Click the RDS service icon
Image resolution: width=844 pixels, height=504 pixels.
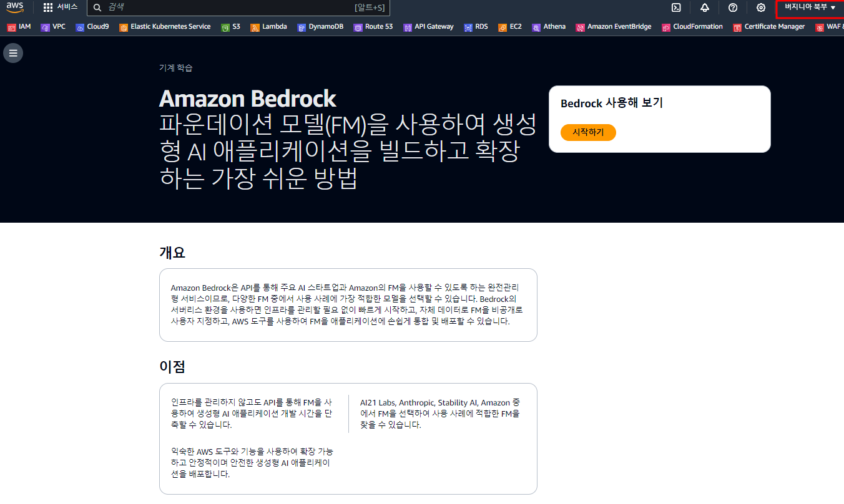click(468, 27)
